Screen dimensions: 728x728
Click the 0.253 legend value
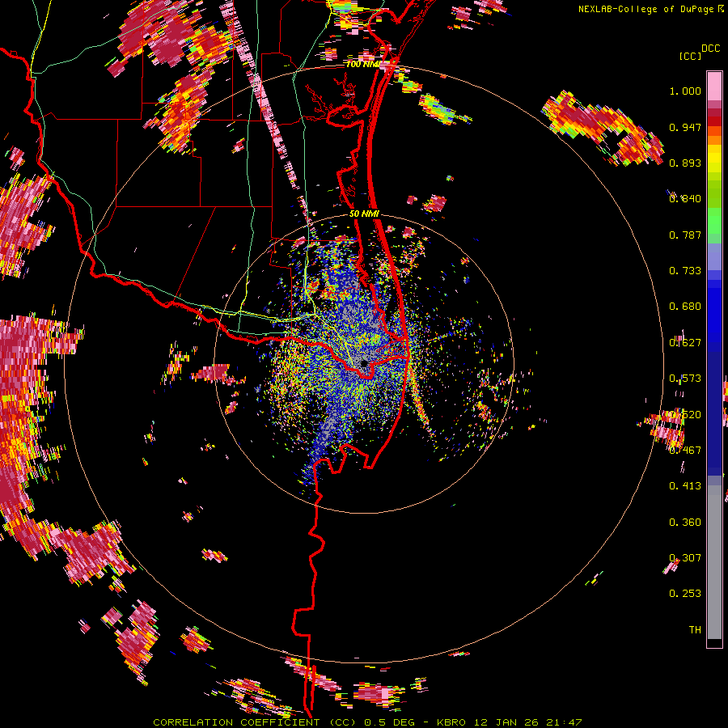pos(685,594)
